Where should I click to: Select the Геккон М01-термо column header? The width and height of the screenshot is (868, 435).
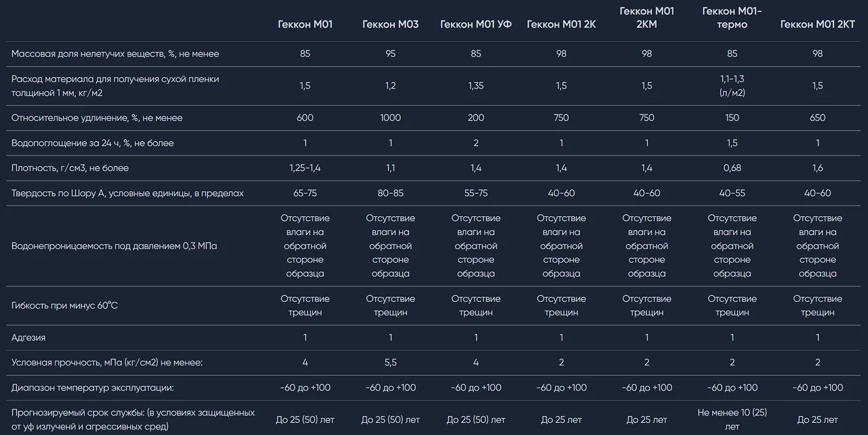[x=732, y=18]
